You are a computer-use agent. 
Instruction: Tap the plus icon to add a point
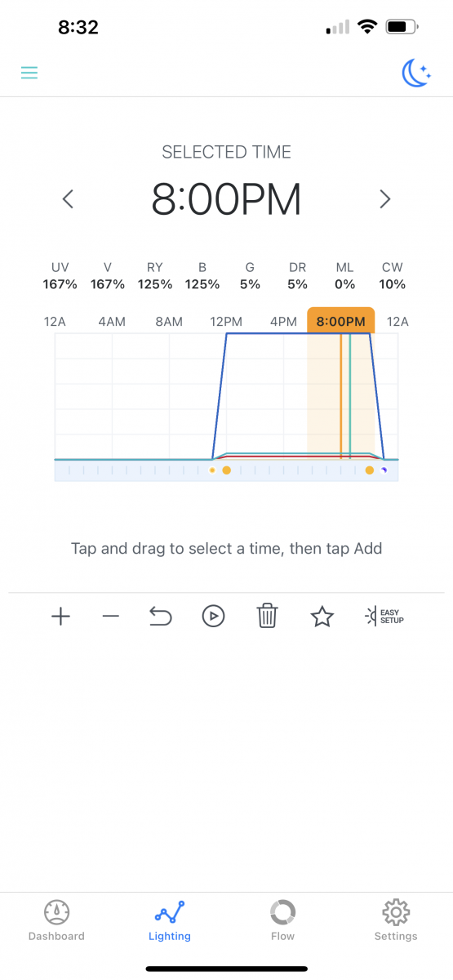60,617
